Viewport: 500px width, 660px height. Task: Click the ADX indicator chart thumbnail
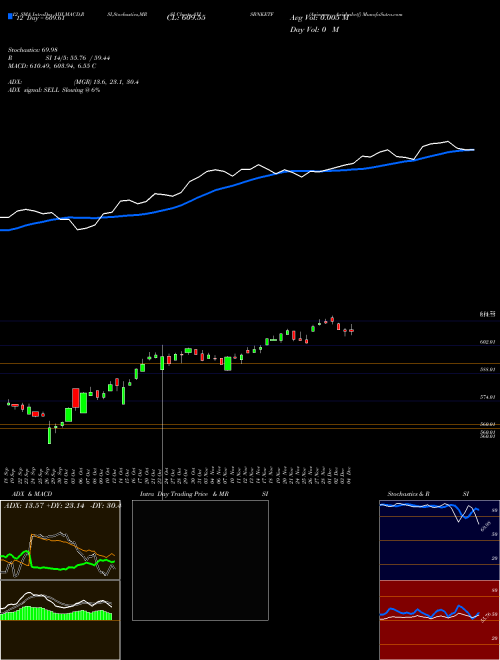click(x=60, y=540)
